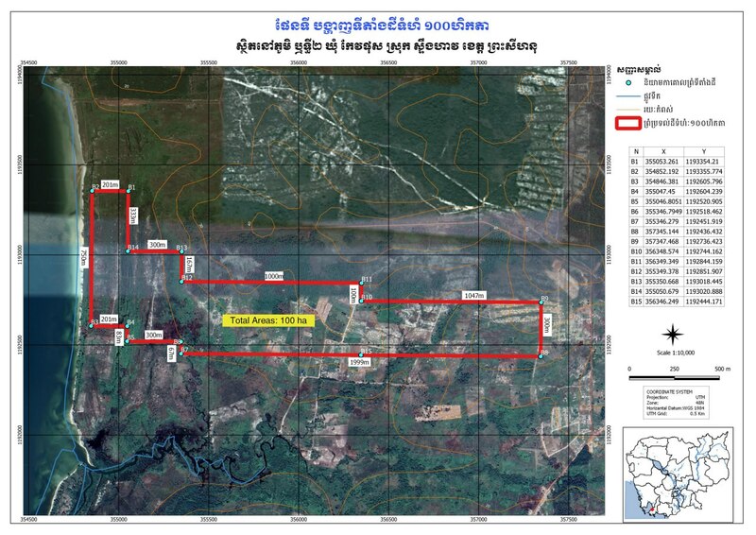Click table cell '355046.8051'
Image resolution: width=756 pixels, height=535 pixels.
(664, 201)
